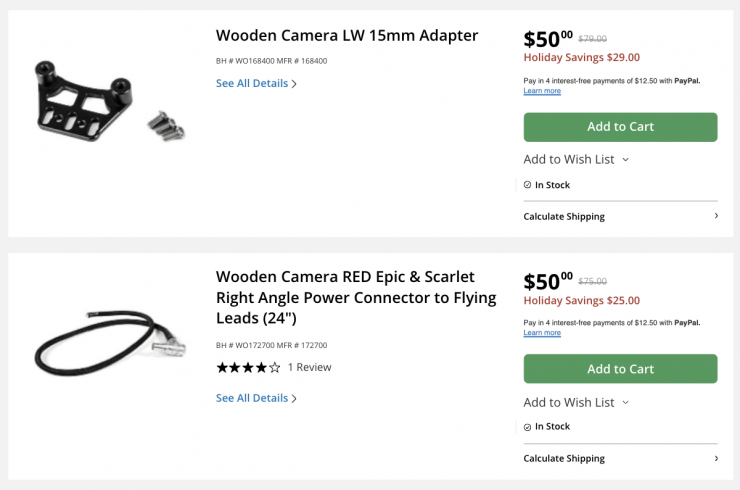This screenshot has width=740, height=490.
Task: Expand Calculate Shipping for the Adapter
Action: click(x=564, y=216)
